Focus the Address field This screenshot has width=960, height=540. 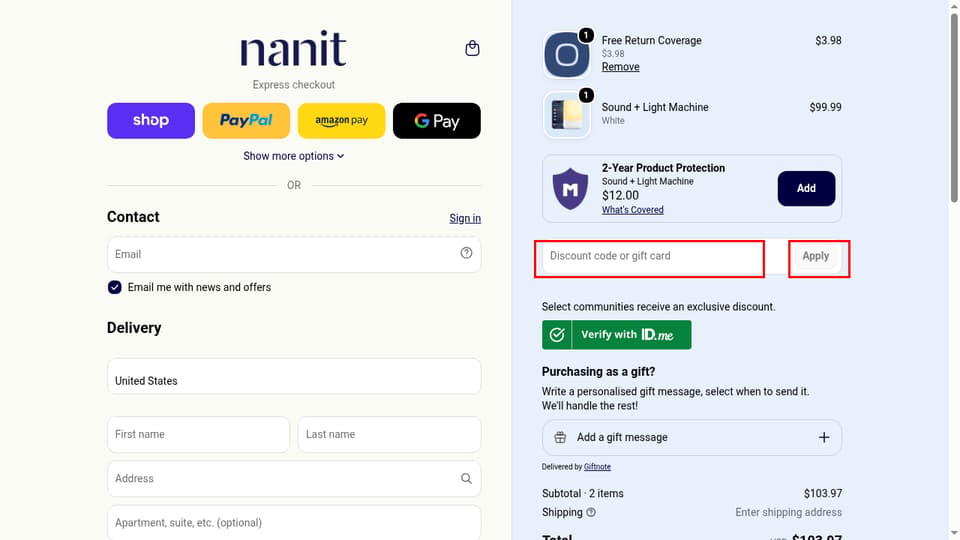tap(294, 479)
